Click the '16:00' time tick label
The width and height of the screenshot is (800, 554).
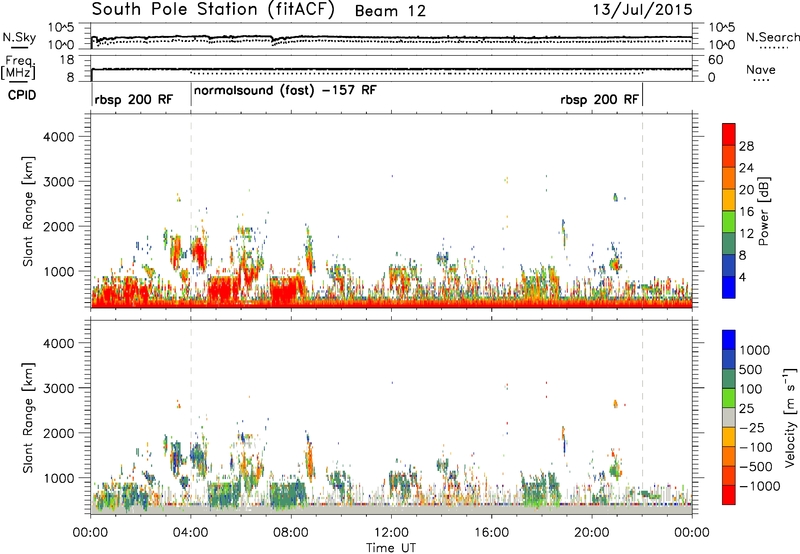coord(491,533)
